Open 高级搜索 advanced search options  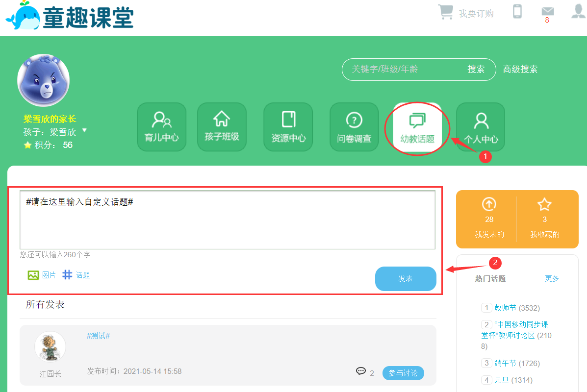point(520,70)
